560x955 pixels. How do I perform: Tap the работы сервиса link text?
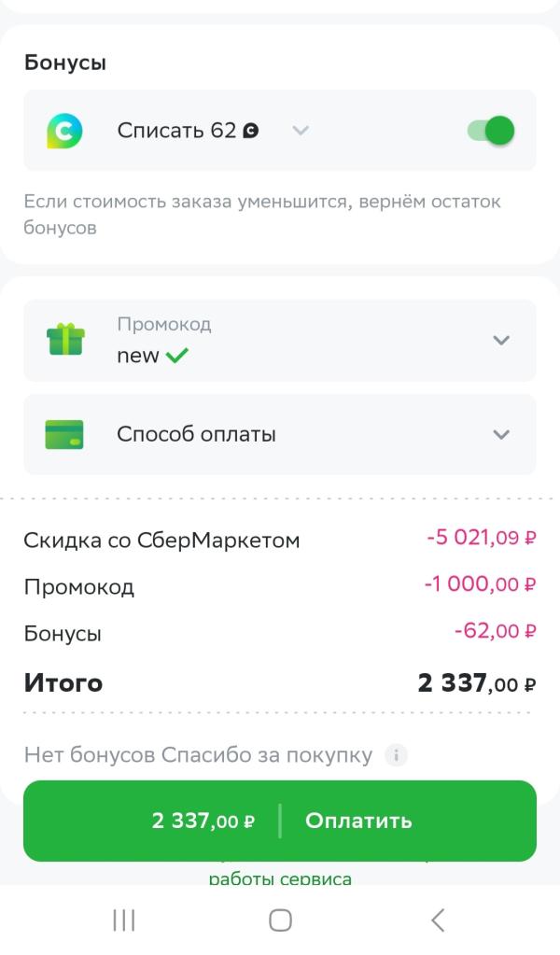coord(280,878)
